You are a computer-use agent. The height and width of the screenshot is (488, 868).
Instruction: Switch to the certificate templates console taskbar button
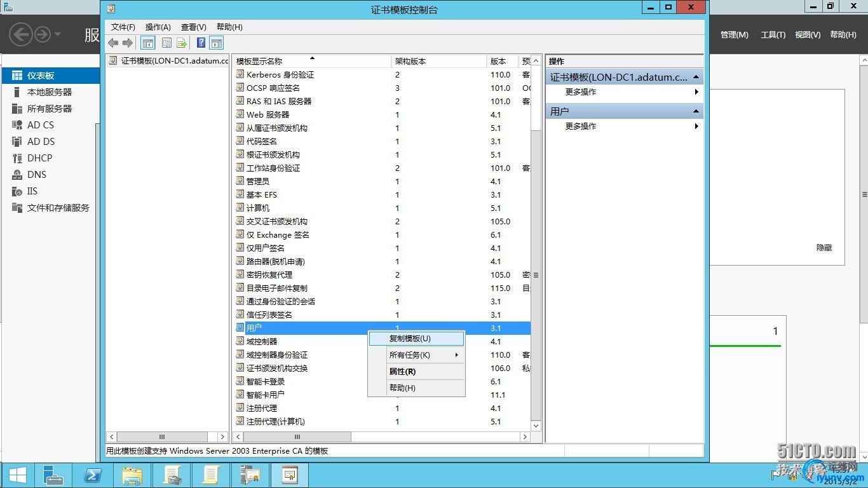(x=290, y=475)
